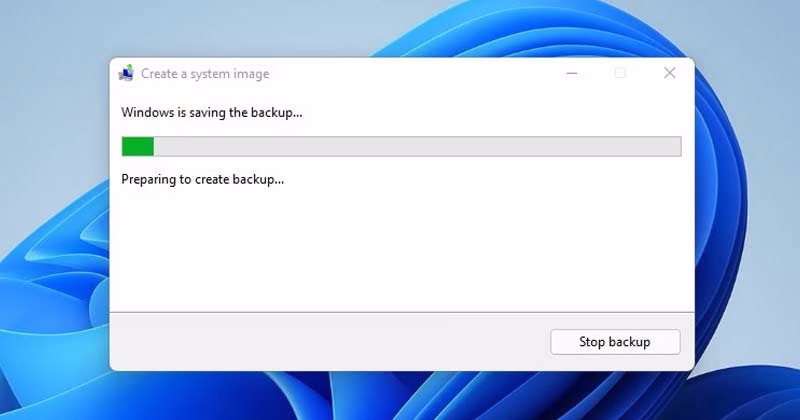Viewport: 800px width, 420px height.
Task: Click the empty gray portion of progress bar
Action: 400,147
